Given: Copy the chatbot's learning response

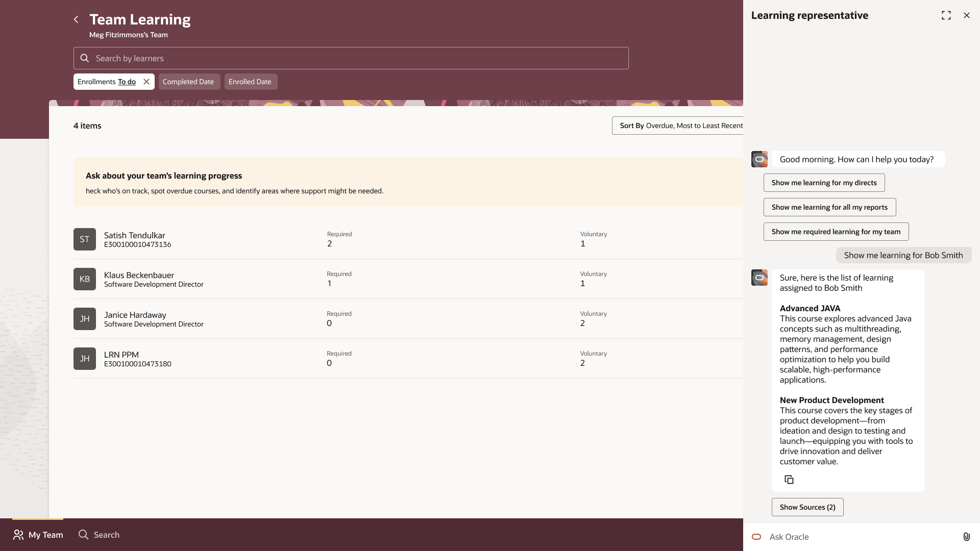Looking at the screenshot, I should pos(789,480).
